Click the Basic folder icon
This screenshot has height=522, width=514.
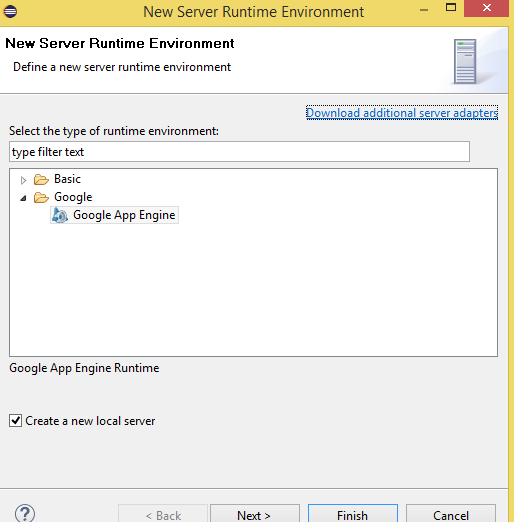click(41, 179)
